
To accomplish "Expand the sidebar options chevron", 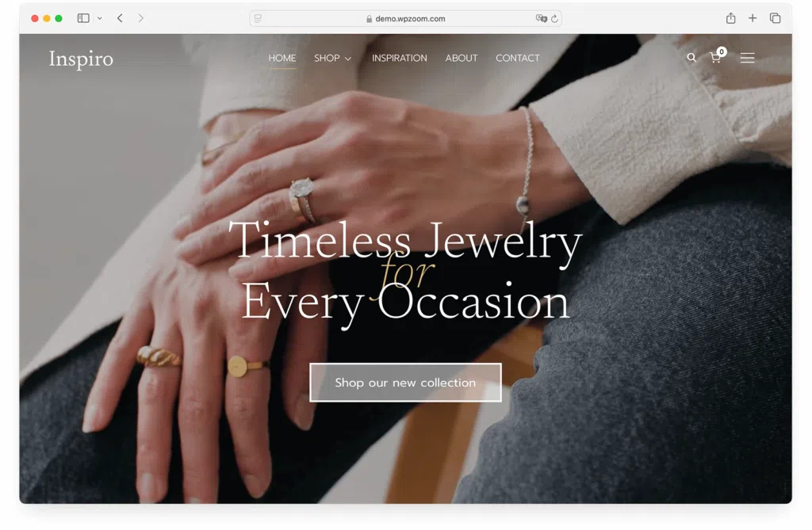I will coord(99,18).
